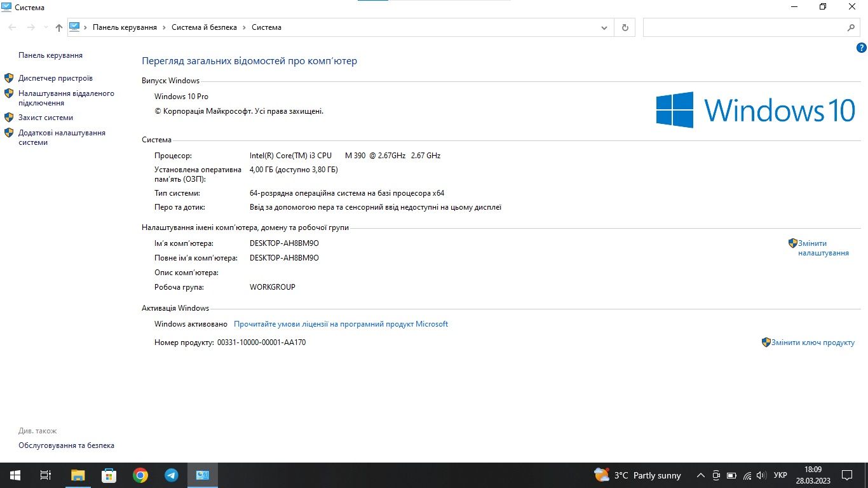The height and width of the screenshot is (488, 868).
Task: Click the 'Windows 10 Pro' edition text
Action: click(181, 97)
